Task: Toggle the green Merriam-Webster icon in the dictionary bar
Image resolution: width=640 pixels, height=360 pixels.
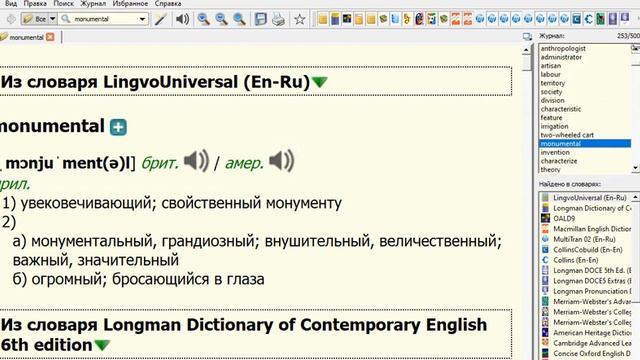Action: (600, 19)
